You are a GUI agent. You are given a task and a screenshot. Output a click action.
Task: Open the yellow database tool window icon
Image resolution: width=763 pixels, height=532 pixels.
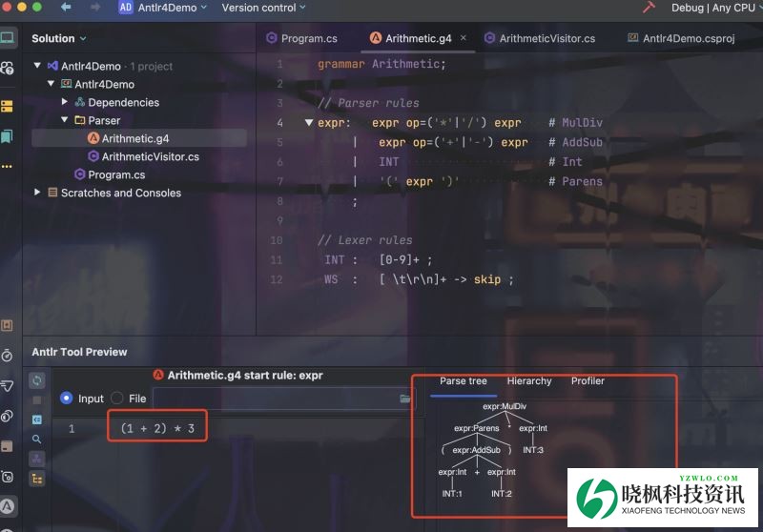pyautogui.click(x=7, y=106)
